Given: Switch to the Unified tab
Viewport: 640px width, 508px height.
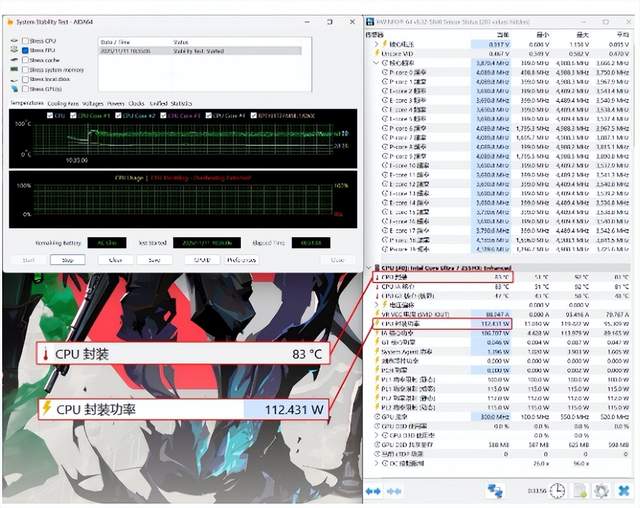Looking at the screenshot, I should (x=159, y=103).
